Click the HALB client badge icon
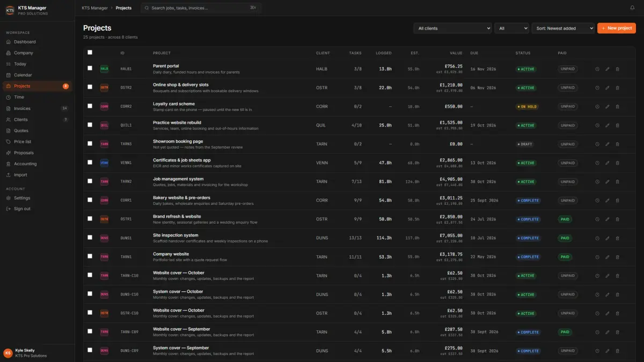The height and width of the screenshot is (362, 644). [104, 69]
